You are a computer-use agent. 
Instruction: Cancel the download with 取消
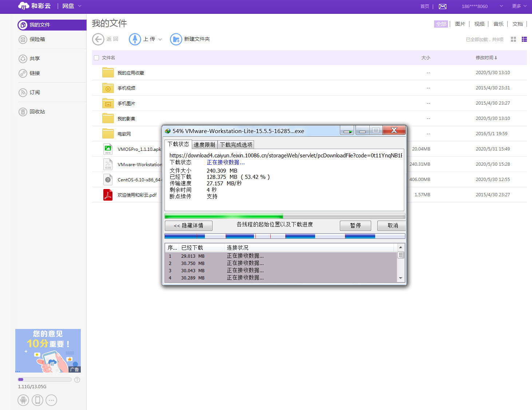click(x=392, y=226)
